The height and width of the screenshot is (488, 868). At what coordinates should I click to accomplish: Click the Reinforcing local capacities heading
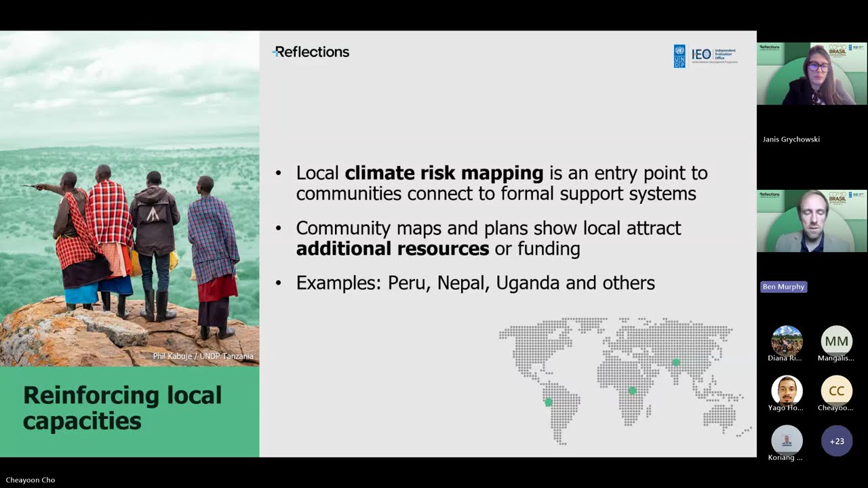pyautogui.click(x=122, y=408)
